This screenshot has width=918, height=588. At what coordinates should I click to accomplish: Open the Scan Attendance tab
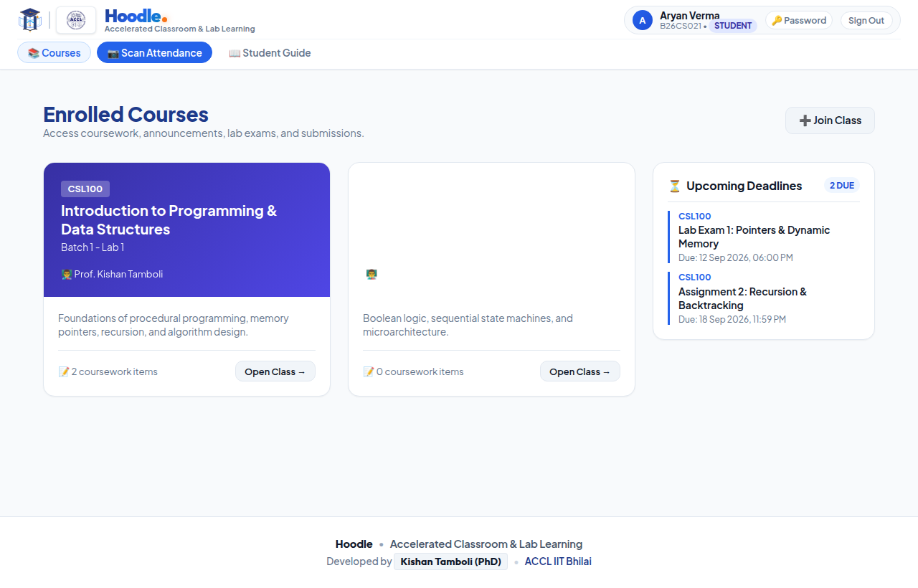point(154,52)
